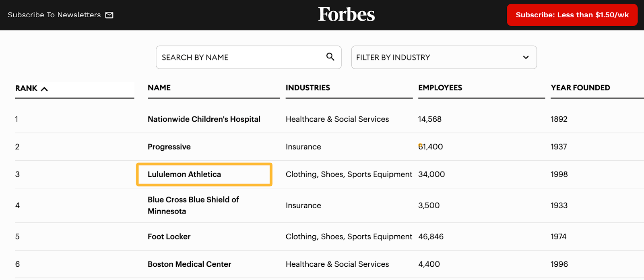Click Blue Cross Blue Shield of Minnesota

tap(193, 205)
